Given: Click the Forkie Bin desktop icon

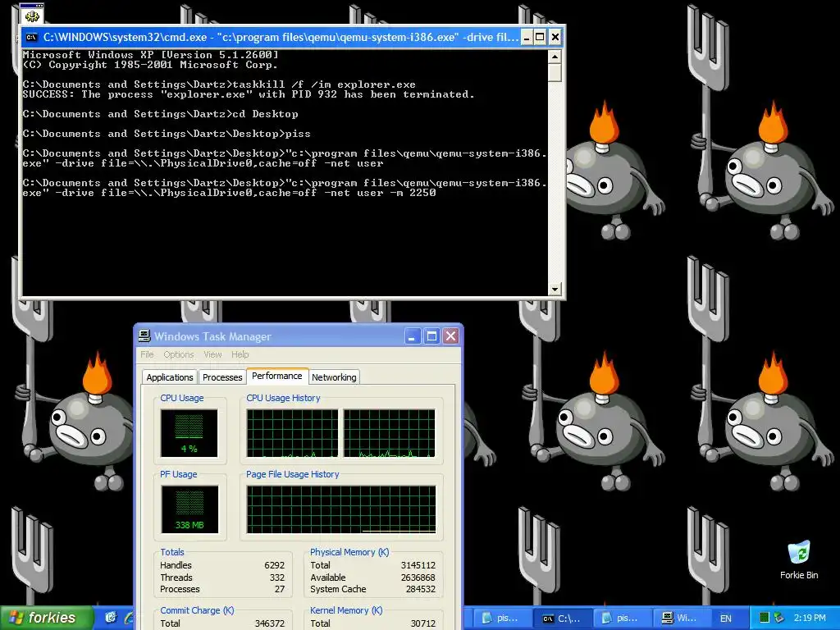Looking at the screenshot, I should coord(799,559).
